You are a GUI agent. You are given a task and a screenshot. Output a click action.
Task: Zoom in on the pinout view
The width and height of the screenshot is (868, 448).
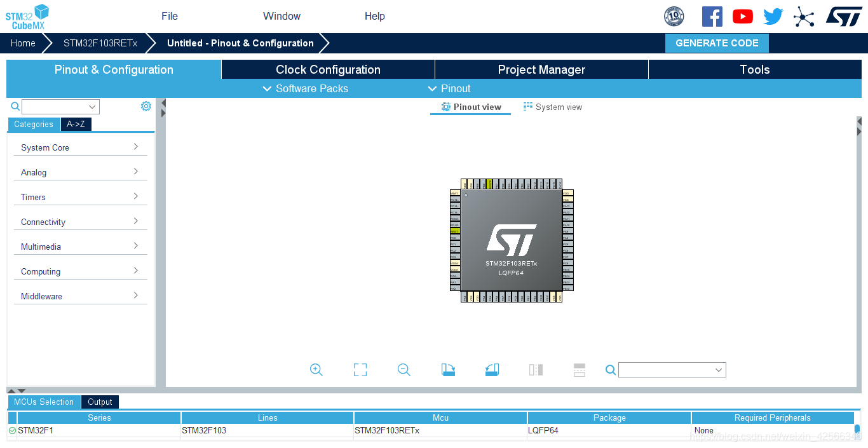316,370
